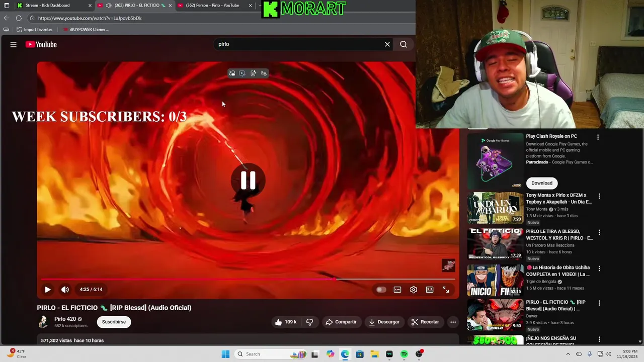The width and height of the screenshot is (644, 362).
Task: Click the translate overlay icon on video
Action: click(264, 73)
